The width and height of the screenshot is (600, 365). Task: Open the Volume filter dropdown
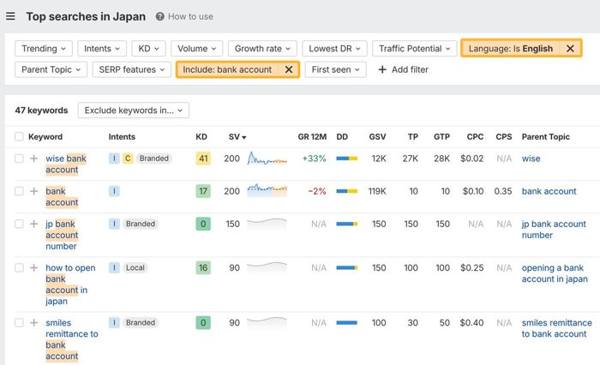(197, 49)
